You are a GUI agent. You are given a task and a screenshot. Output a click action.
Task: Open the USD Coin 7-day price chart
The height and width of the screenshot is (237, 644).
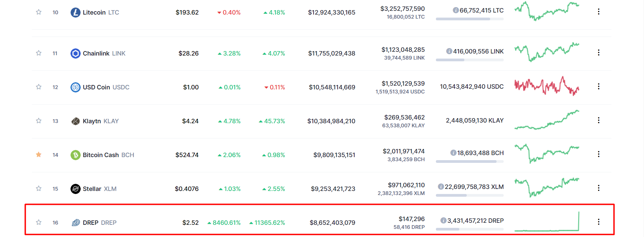point(547,86)
